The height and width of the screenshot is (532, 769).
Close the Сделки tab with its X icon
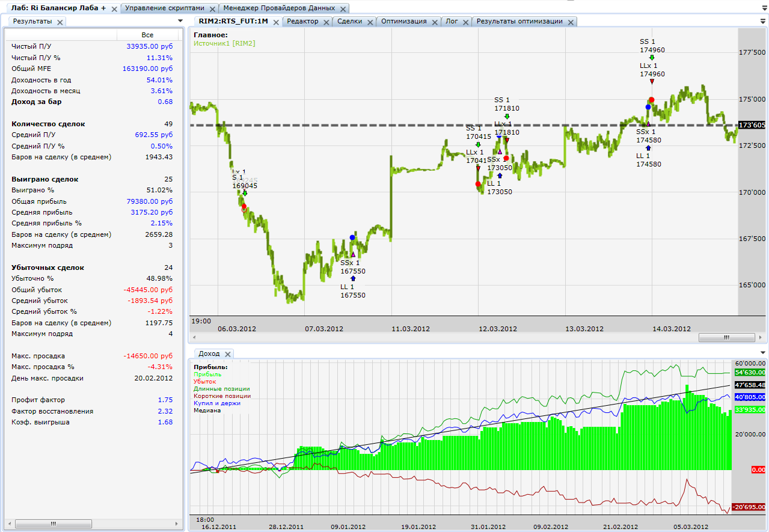pos(369,22)
